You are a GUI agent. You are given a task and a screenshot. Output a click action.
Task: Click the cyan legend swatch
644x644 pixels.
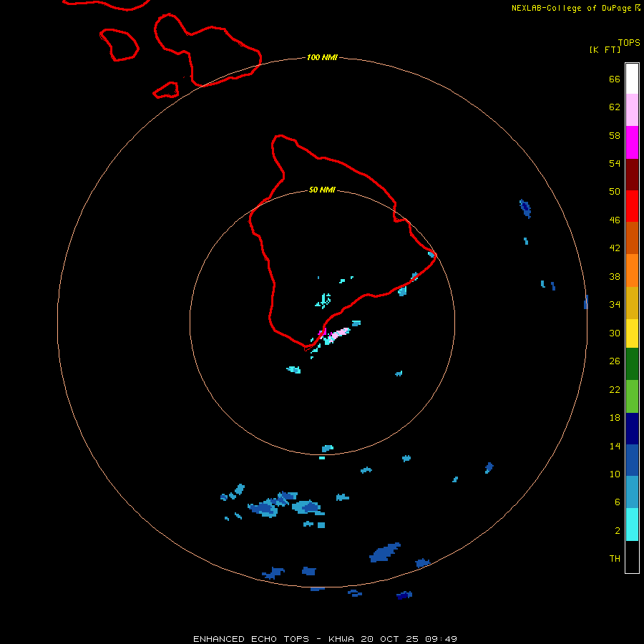coord(632,525)
